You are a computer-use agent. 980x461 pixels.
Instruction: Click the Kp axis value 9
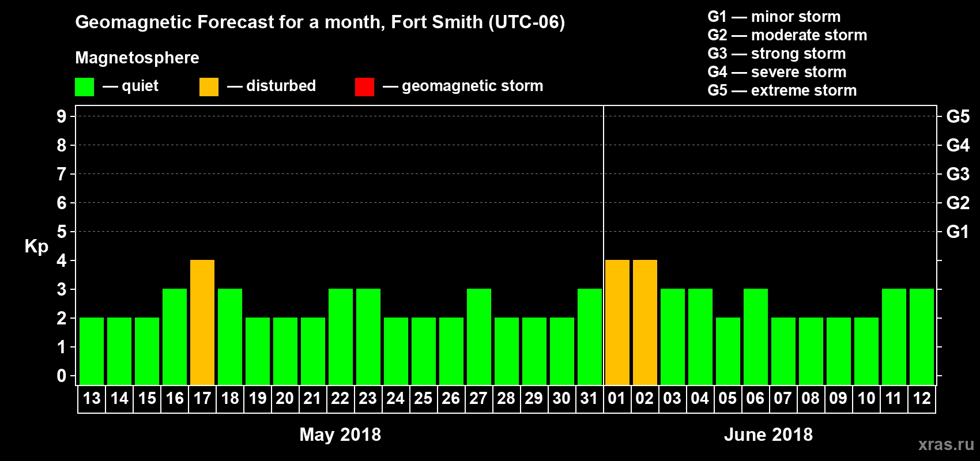pyautogui.click(x=62, y=116)
